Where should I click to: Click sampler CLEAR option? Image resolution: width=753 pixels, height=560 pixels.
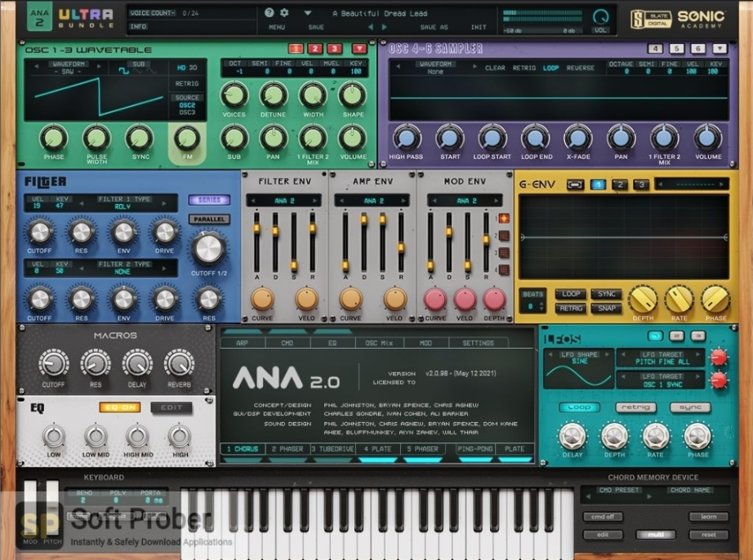(495, 68)
